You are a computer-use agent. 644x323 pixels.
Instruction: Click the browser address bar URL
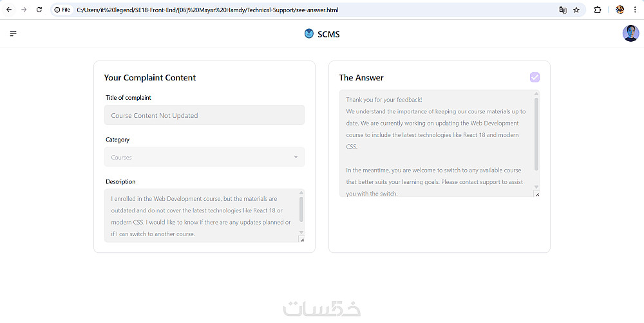click(x=207, y=10)
